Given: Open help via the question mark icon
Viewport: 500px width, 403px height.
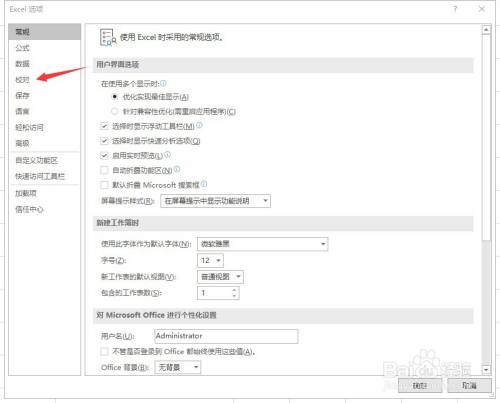Looking at the screenshot, I should coord(455,9).
